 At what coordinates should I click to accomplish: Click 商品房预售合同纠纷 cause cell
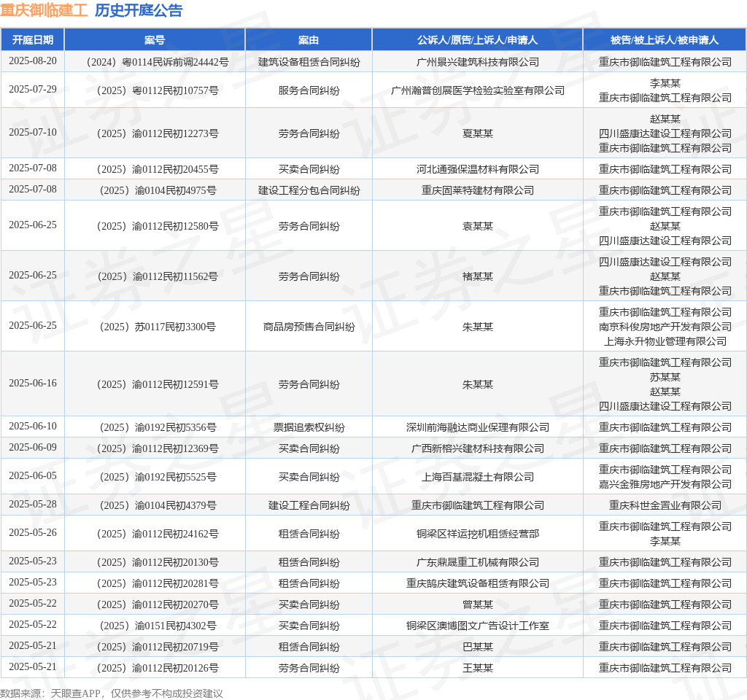tap(309, 327)
